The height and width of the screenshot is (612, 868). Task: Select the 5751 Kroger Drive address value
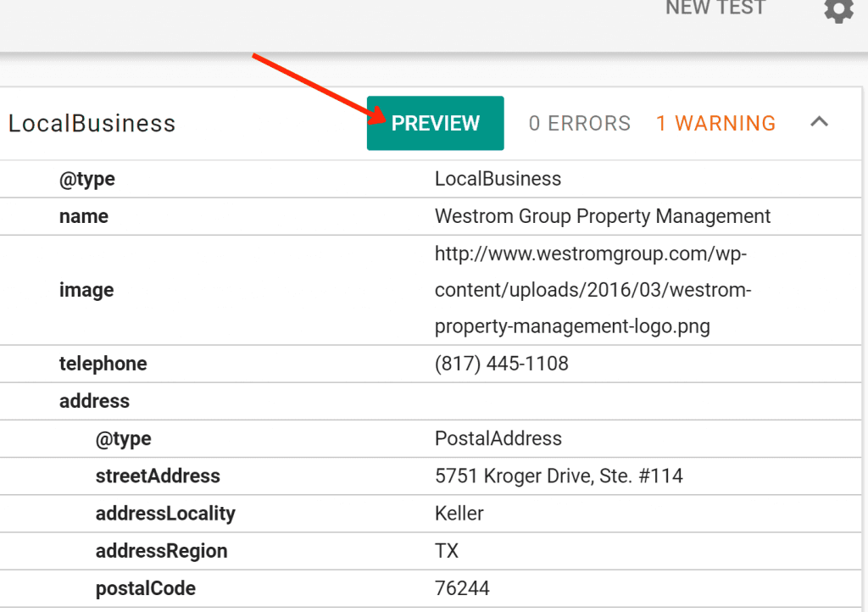[x=558, y=476]
